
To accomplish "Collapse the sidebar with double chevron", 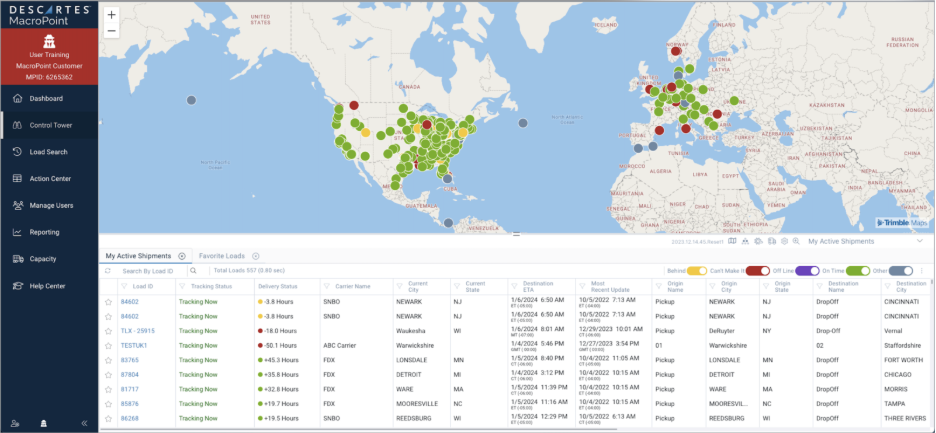I will [x=84, y=423].
